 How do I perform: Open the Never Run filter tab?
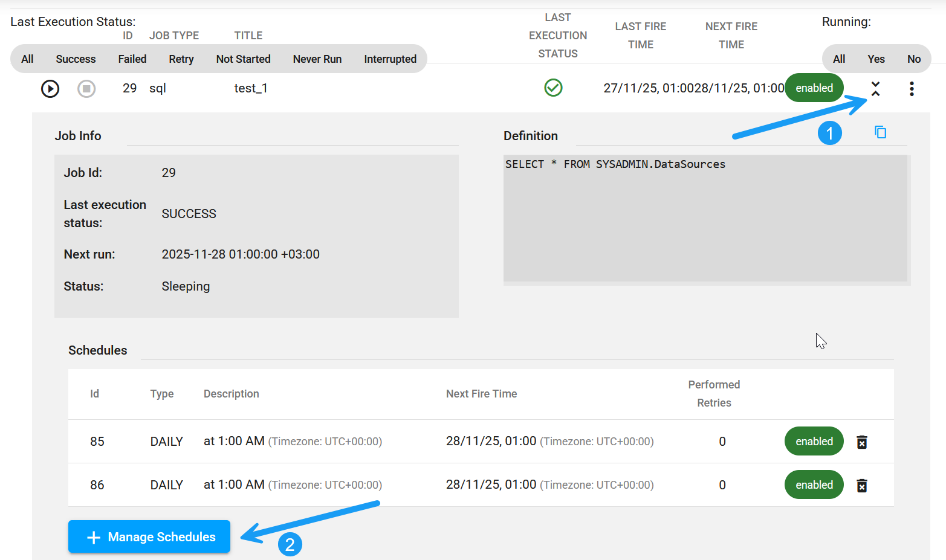317,59
